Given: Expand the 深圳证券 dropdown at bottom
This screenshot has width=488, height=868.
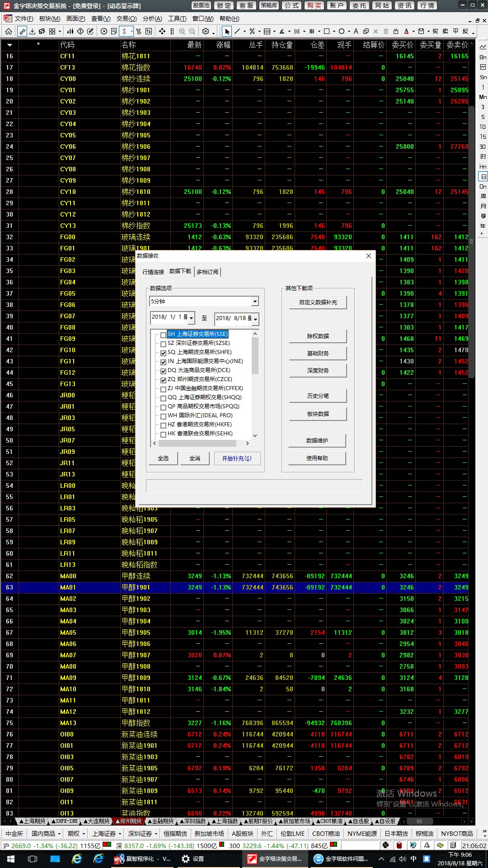Looking at the screenshot, I should click(x=156, y=834).
